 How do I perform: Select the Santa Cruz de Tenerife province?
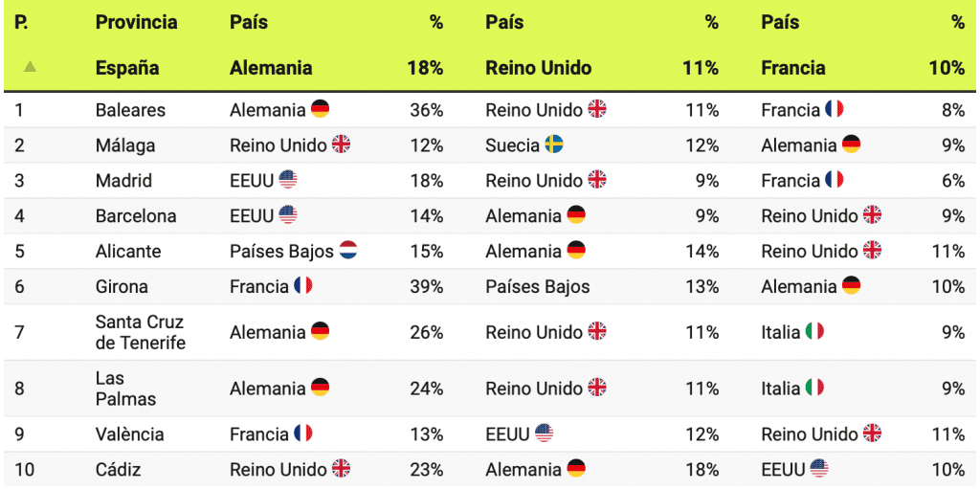(x=140, y=332)
